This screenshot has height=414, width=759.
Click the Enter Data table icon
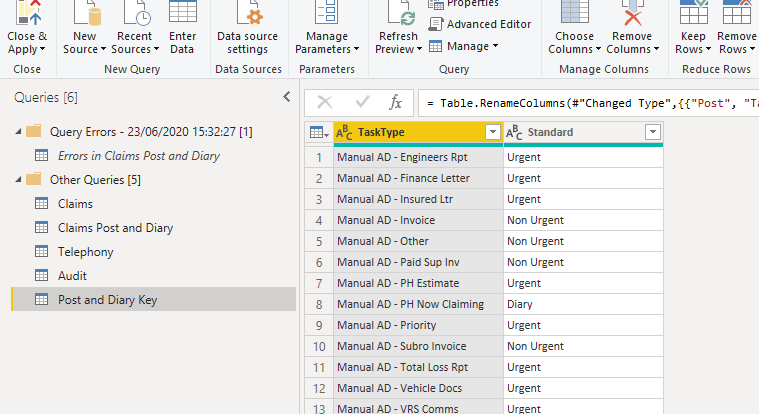[182, 12]
